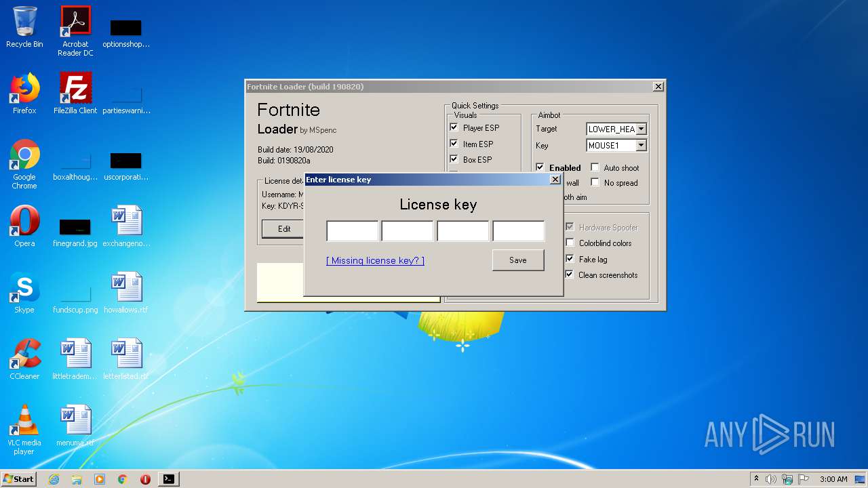Select the littletradem... document icon

tap(75, 359)
